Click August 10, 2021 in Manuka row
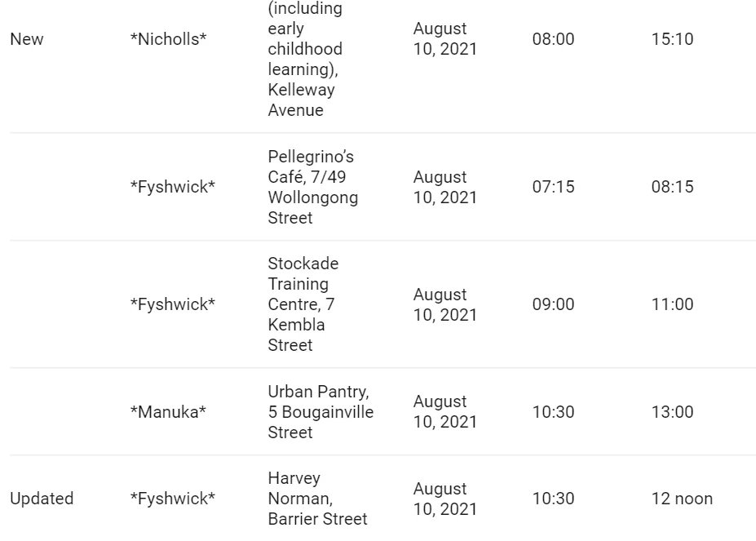Viewport: 756px width, 541px height. coord(444,411)
